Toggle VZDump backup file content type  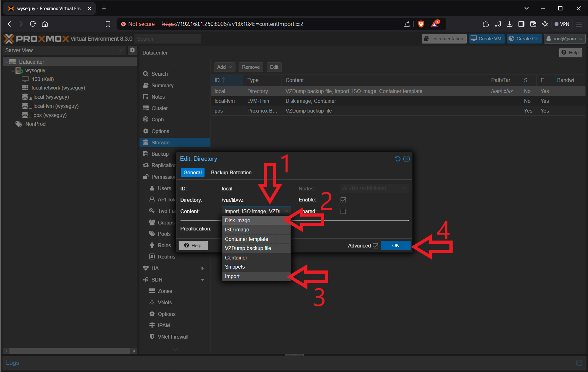(x=256, y=248)
